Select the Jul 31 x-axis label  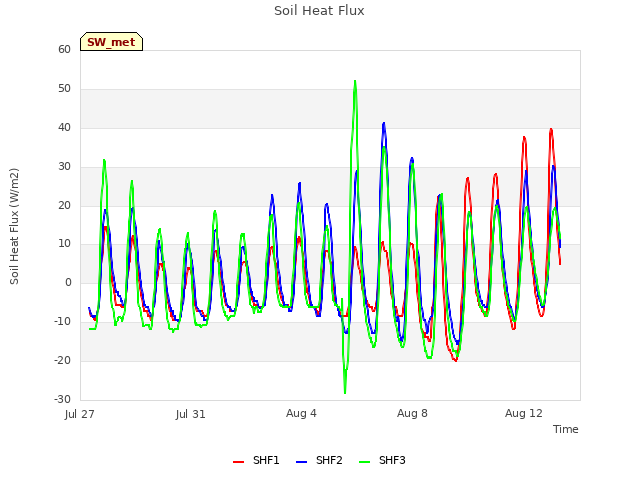coord(191,414)
